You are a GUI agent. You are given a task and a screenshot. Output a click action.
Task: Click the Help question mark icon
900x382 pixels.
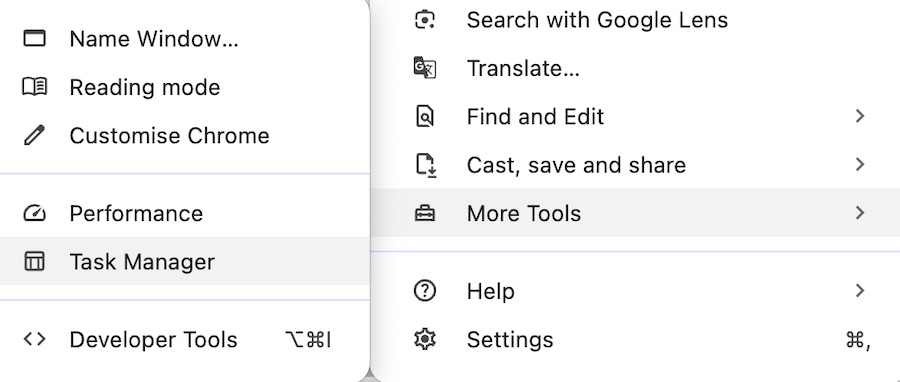(425, 291)
